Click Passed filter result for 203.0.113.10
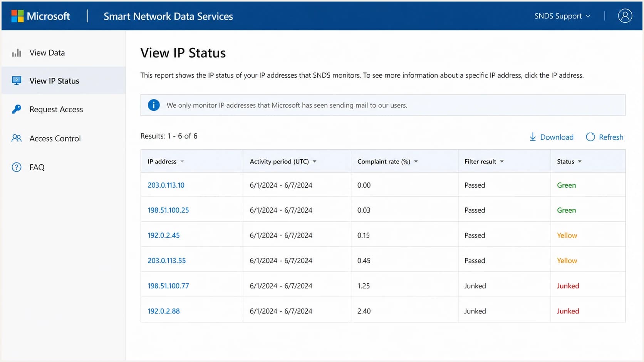 pos(475,185)
